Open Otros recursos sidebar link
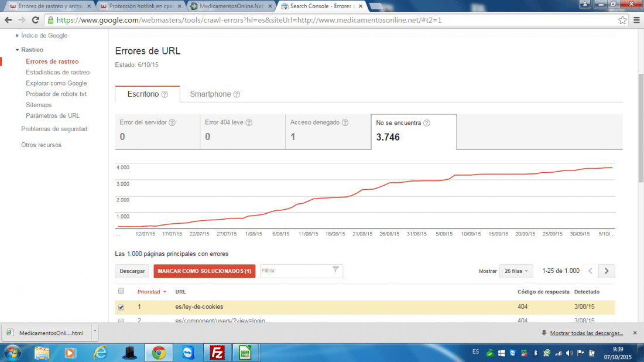The width and height of the screenshot is (644, 362). coord(41,145)
